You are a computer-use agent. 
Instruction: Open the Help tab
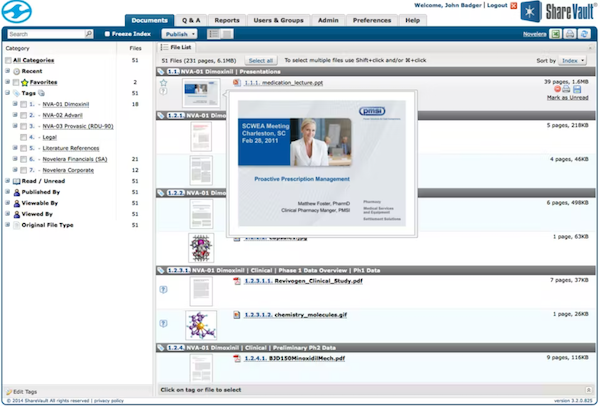click(x=412, y=20)
